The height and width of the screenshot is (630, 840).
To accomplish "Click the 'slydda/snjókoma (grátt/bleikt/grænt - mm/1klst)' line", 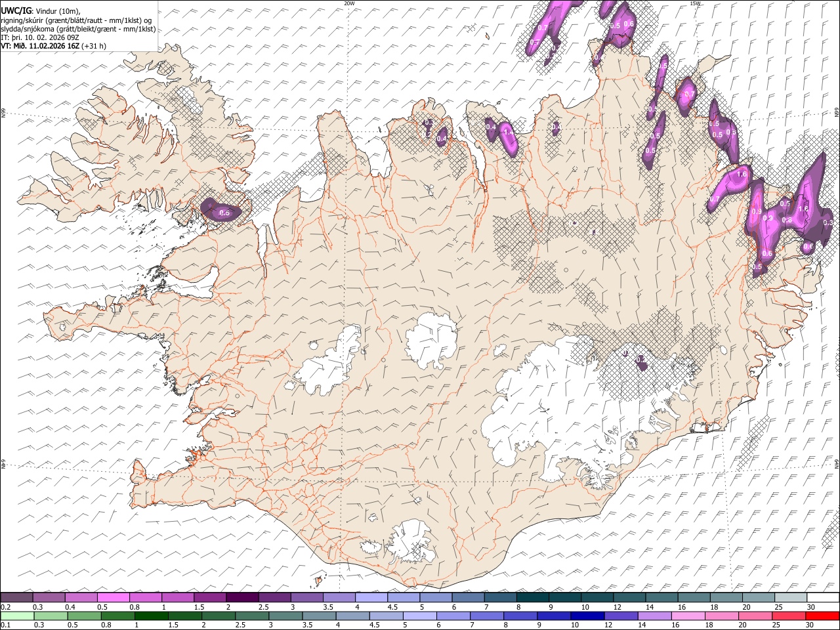I will click(78, 29).
